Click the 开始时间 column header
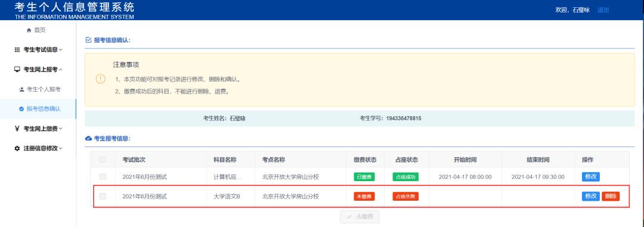Viewport: 644px width, 227px height. click(x=465, y=160)
